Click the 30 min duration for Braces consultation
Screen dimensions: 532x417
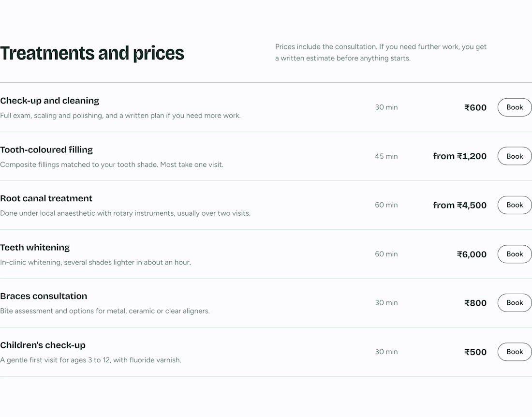point(386,303)
